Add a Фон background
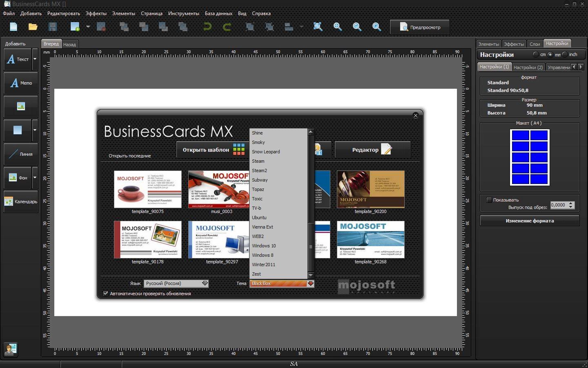This screenshot has width=588, height=368. coord(18,178)
